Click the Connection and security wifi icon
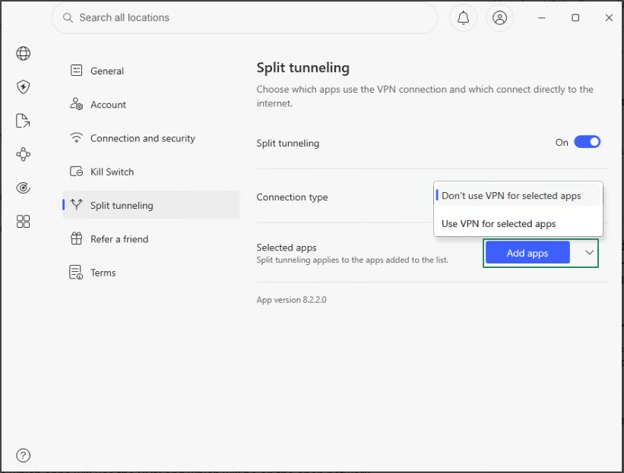 (76, 138)
